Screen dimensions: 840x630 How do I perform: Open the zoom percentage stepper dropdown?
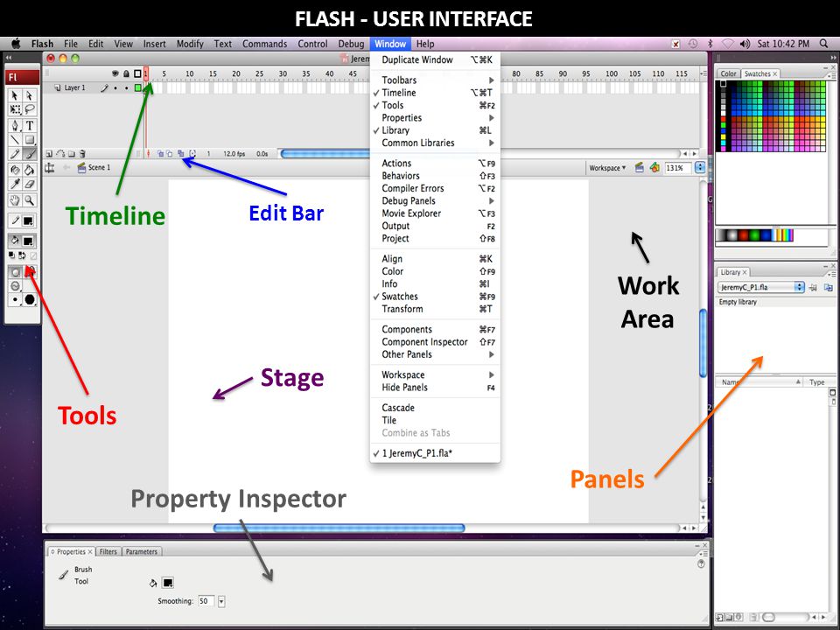click(x=700, y=168)
